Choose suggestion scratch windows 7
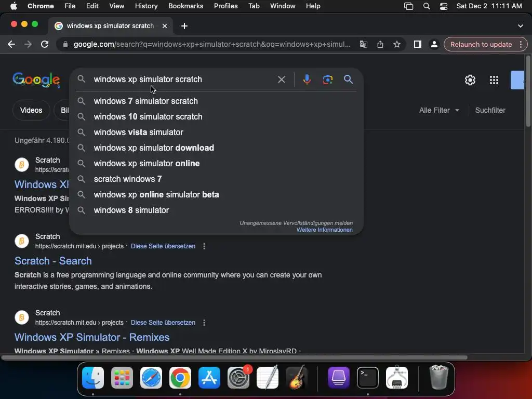532x399 pixels. 216,179
